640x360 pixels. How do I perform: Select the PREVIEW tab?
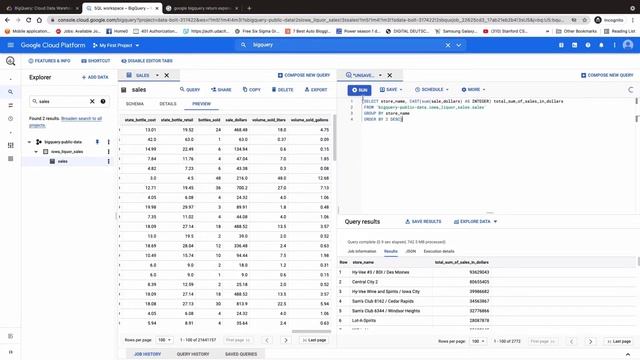pyautogui.click(x=202, y=104)
